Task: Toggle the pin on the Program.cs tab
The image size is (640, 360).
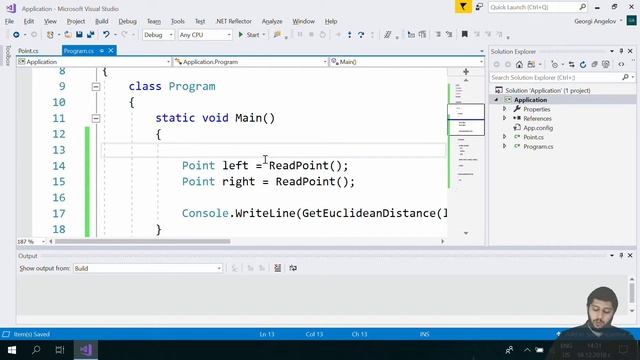Action: (101, 51)
